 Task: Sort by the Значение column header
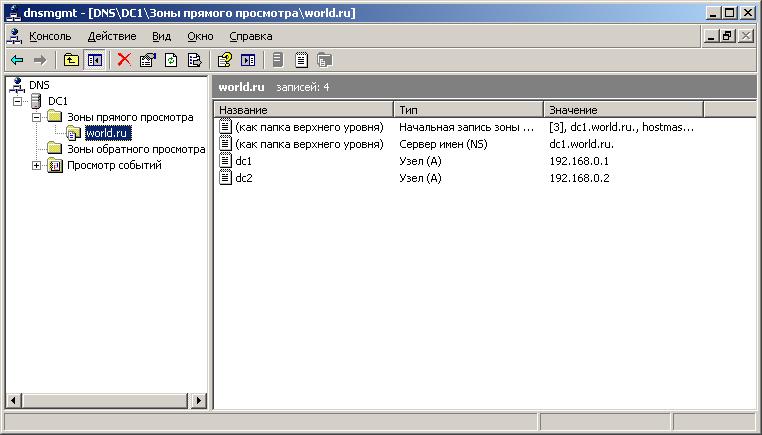point(623,110)
